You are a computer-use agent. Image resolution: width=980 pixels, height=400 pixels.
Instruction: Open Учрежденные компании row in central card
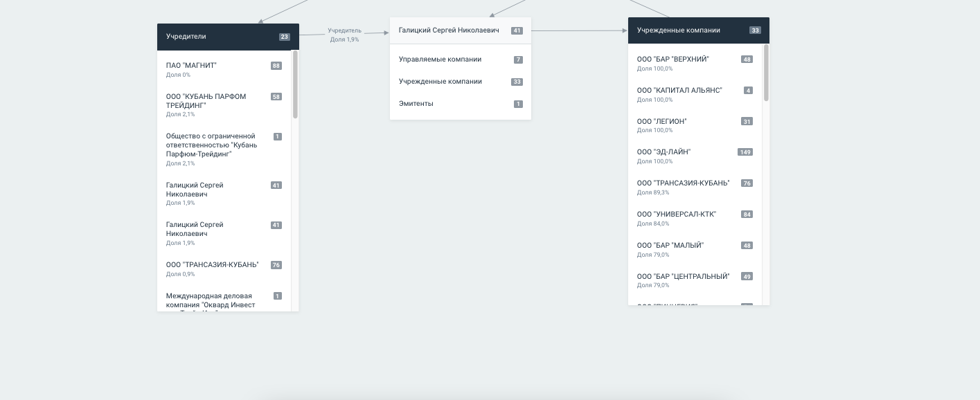pyautogui.click(x=440, y=82)
